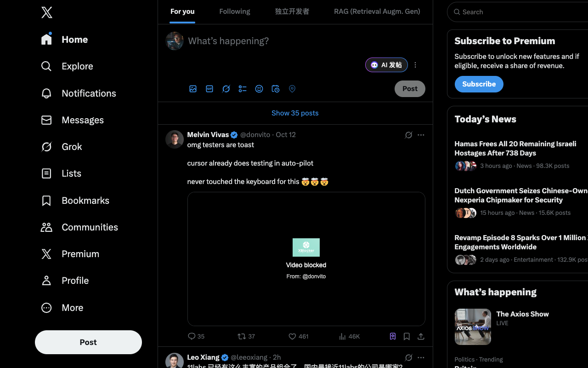Tag a location in the new post
Viewport: 588px width, 368px height.
(292, 89)
